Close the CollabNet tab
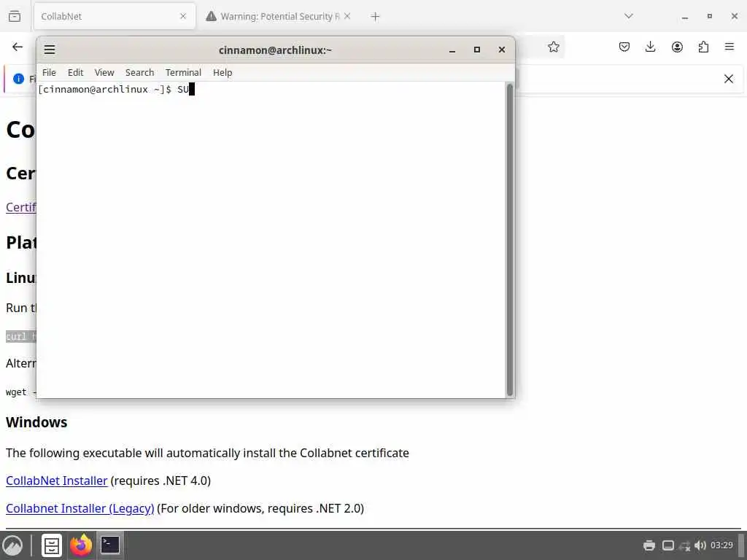Viewport: 747px width, 560px height. point(183,16)
